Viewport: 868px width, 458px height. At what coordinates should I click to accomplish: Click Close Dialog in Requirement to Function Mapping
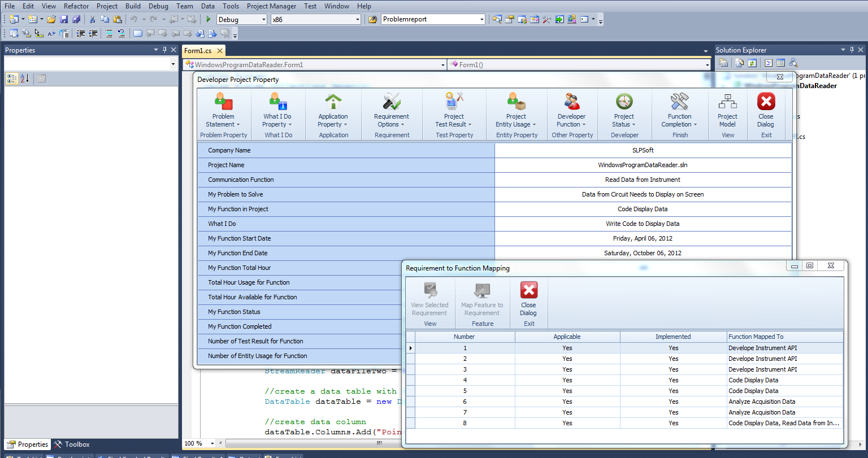pos(528,299)
